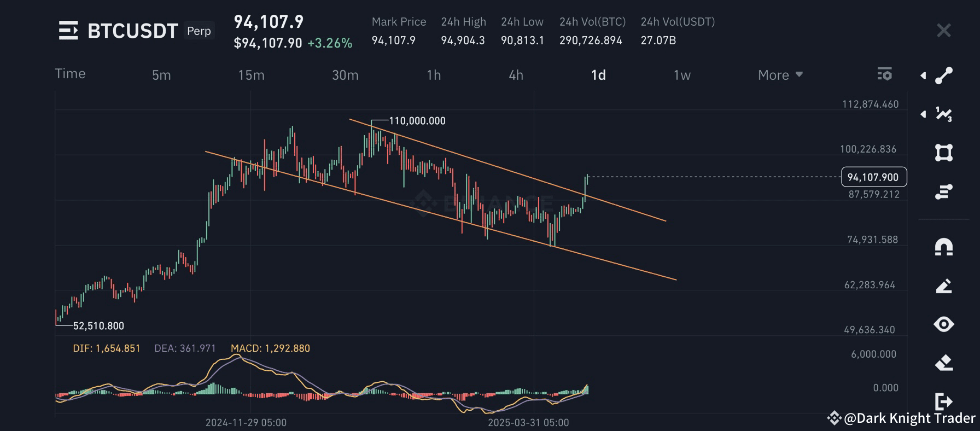
Task: Open chart indicator settings icon
Action: (x=884, y=74)
